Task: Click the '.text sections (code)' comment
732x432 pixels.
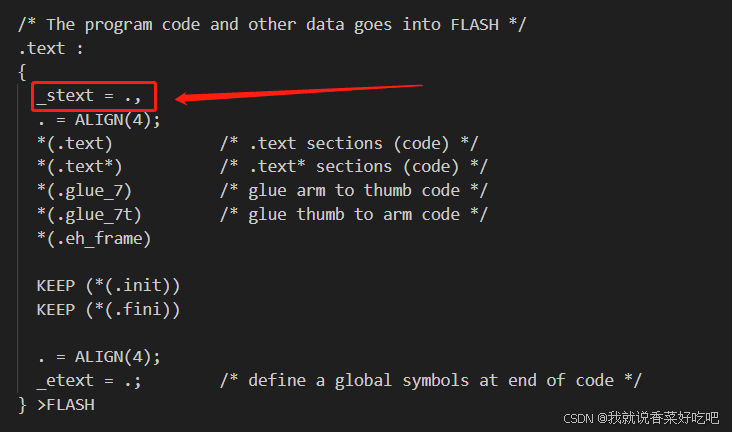Action: pyautogui.click(x=349, y=143)
